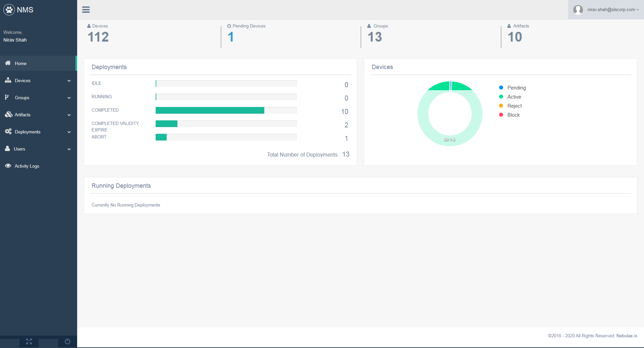Expand the Devices sidebar chevron
The height and width of the screenshot is (348, 644).
(69, 81)
